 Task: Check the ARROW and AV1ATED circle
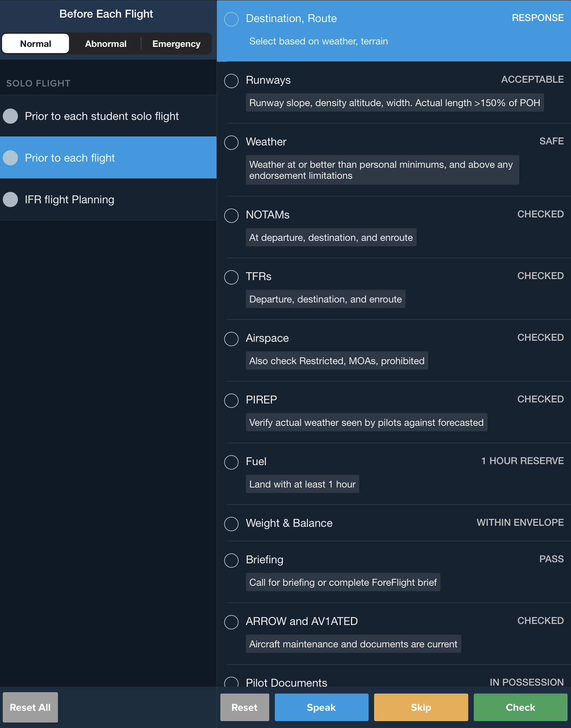(x=231, y=622)
